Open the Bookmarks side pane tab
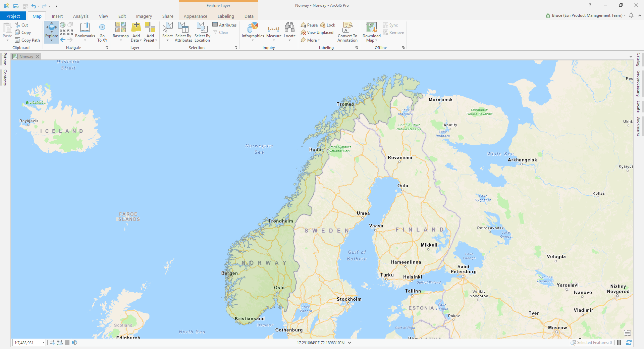The height and width of the screenshot is (349, 644). pos(639,126)
